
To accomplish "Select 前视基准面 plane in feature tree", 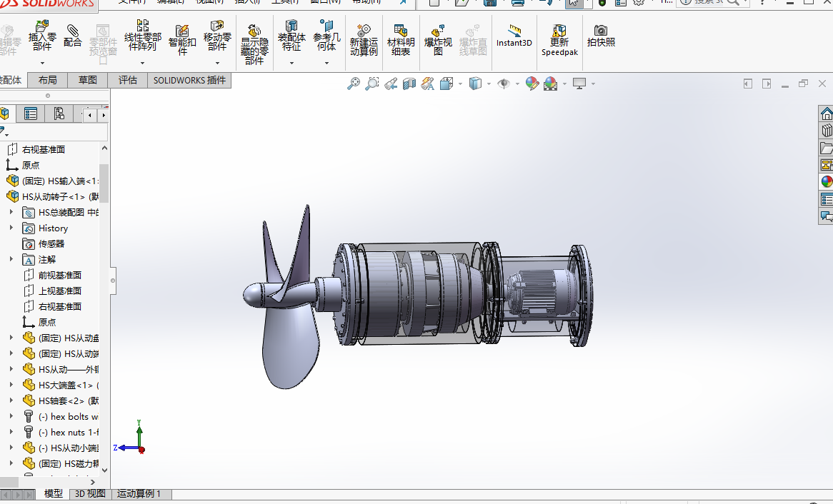I will click(x=59, y=276).
